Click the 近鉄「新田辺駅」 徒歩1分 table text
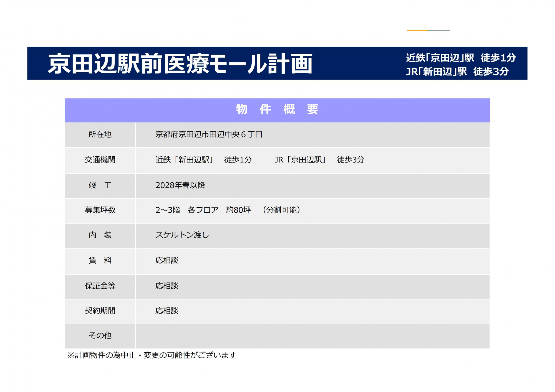This screenshot has height=392, width=555. tap(203, 160)
